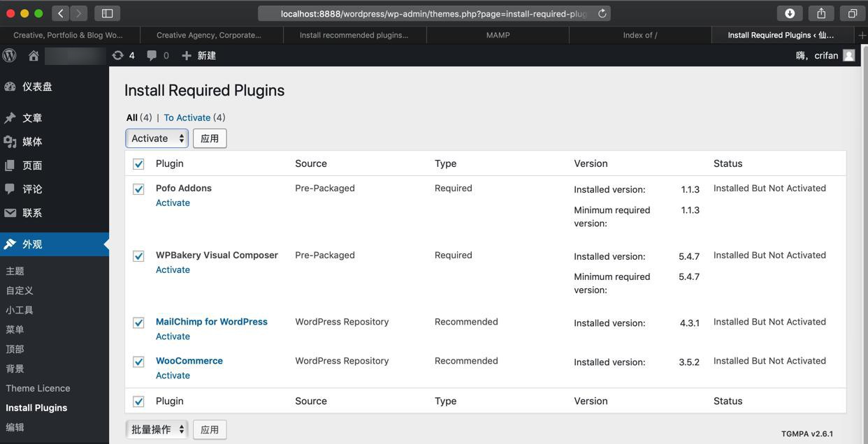Click the browser reload icon

click(602, 13)
